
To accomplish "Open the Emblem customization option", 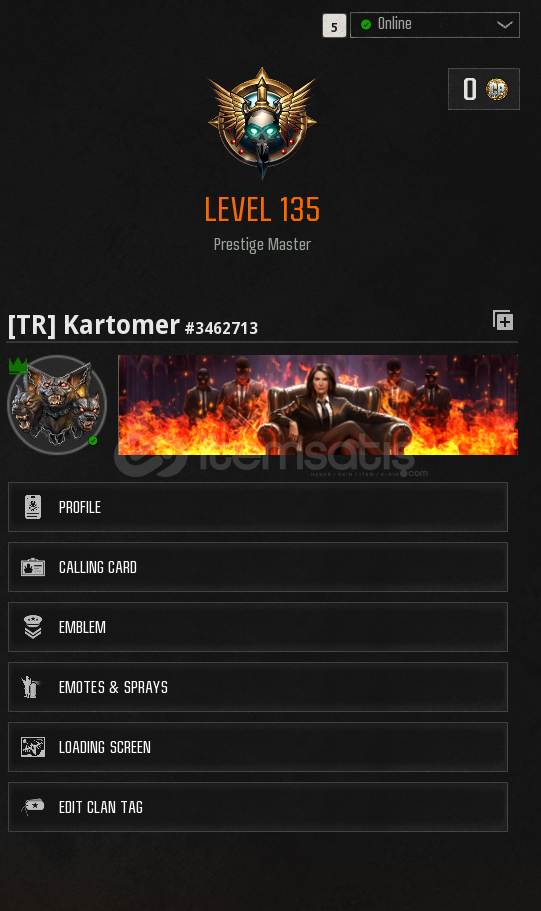I will click(x=258, y=627).
